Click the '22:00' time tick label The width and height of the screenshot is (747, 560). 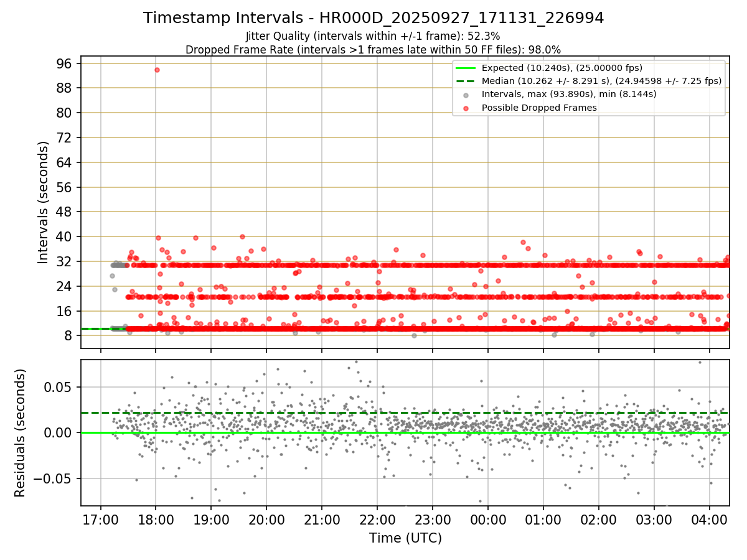[x=377, y=520]
